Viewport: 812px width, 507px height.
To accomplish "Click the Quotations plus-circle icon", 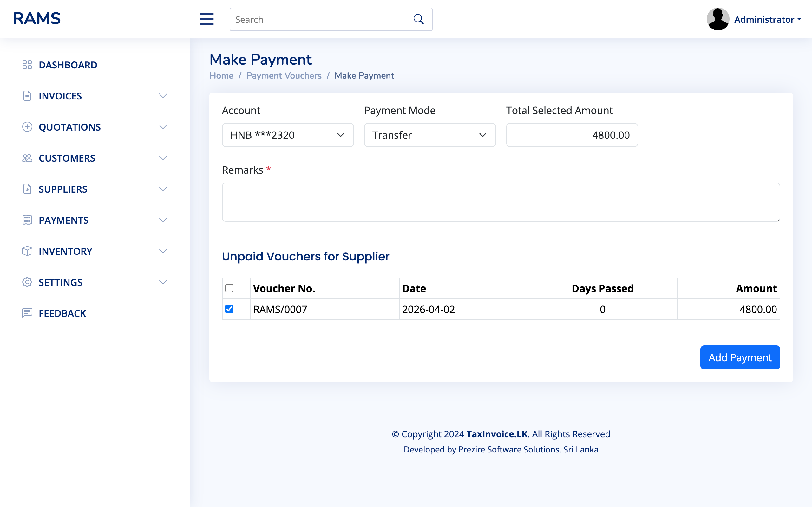I will (x=27, y=127).
